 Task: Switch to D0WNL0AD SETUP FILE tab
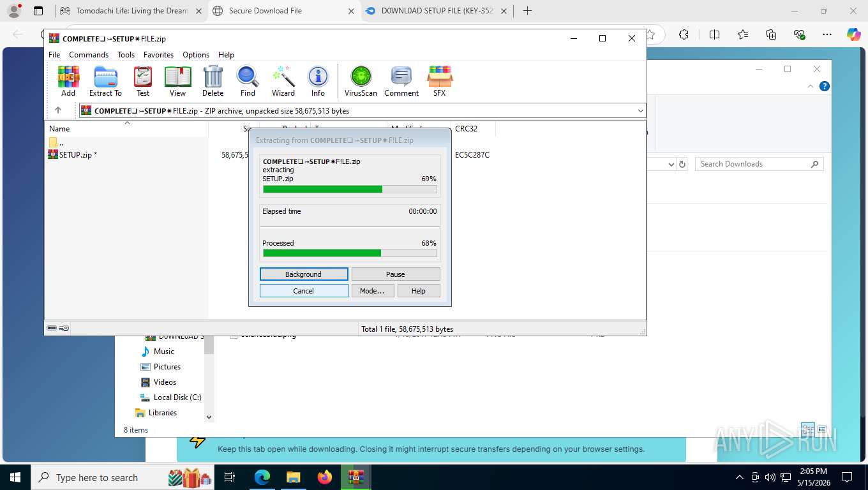[x=437, y=11]
